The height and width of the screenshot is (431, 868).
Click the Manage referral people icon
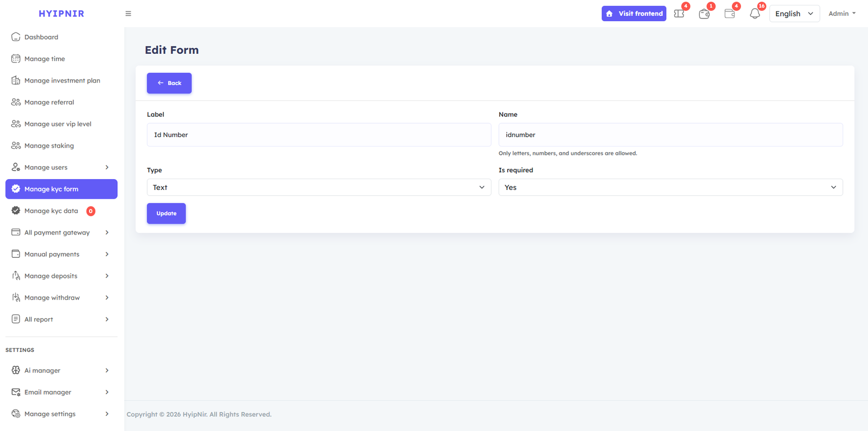(x=16, y=102)
